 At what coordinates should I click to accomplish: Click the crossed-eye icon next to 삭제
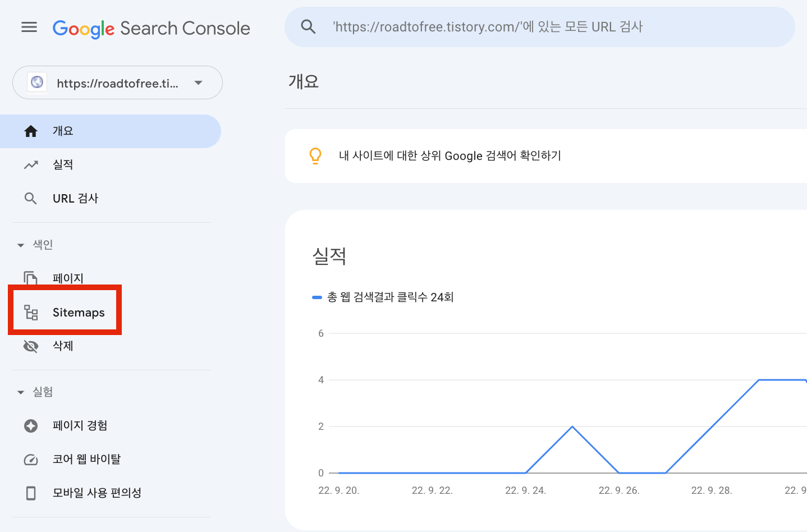point(30,346)
